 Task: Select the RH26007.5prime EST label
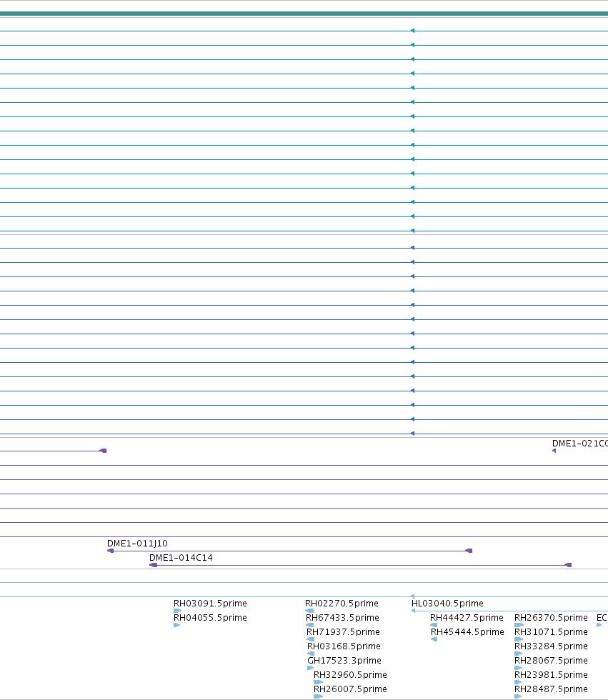pyautogui.click(x=350, y=689)
